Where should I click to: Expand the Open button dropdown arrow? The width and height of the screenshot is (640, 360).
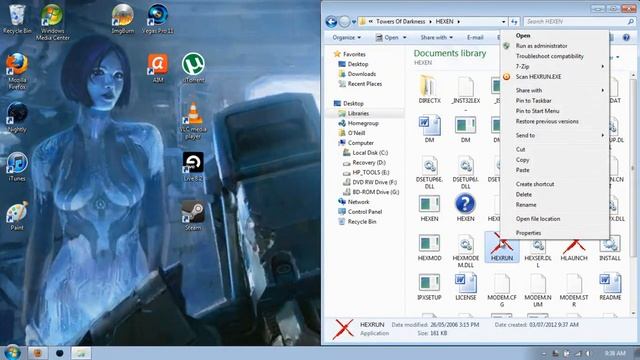click(404, 37)
